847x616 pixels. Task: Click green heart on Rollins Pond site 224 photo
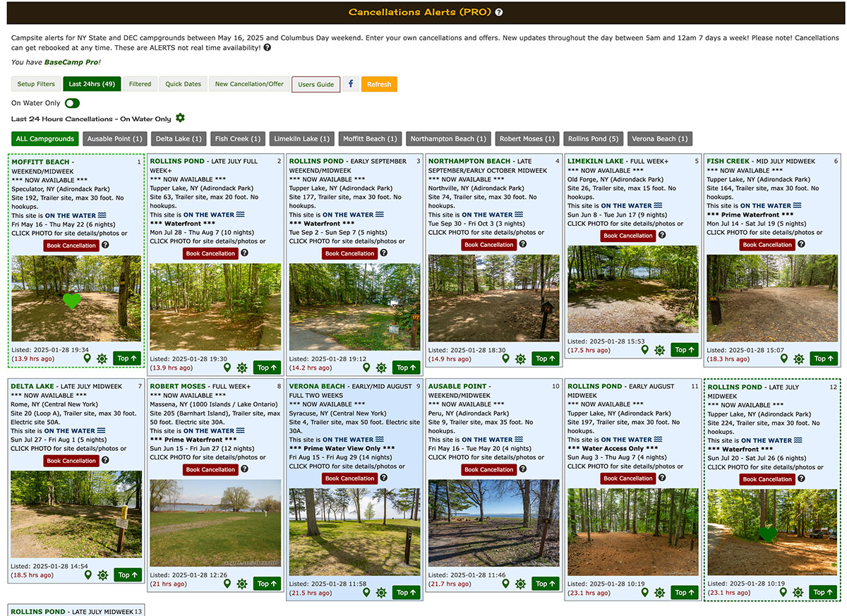tap(768, 534)
